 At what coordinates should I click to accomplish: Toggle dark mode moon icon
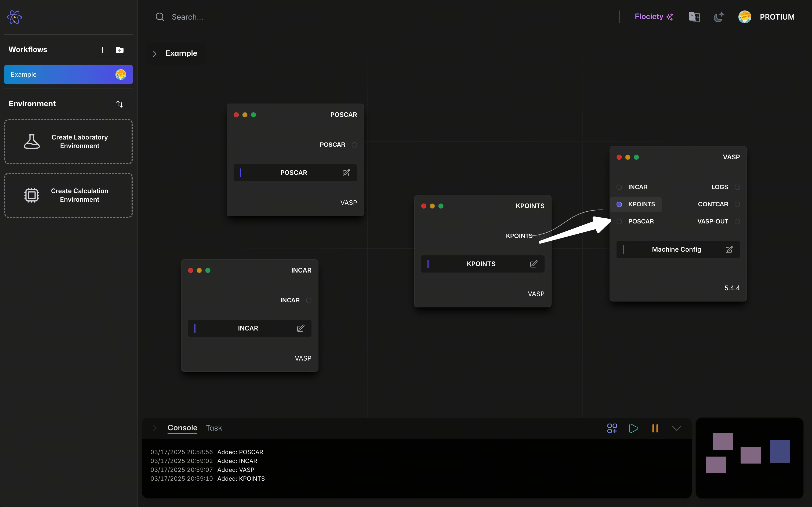click(718, 17)
